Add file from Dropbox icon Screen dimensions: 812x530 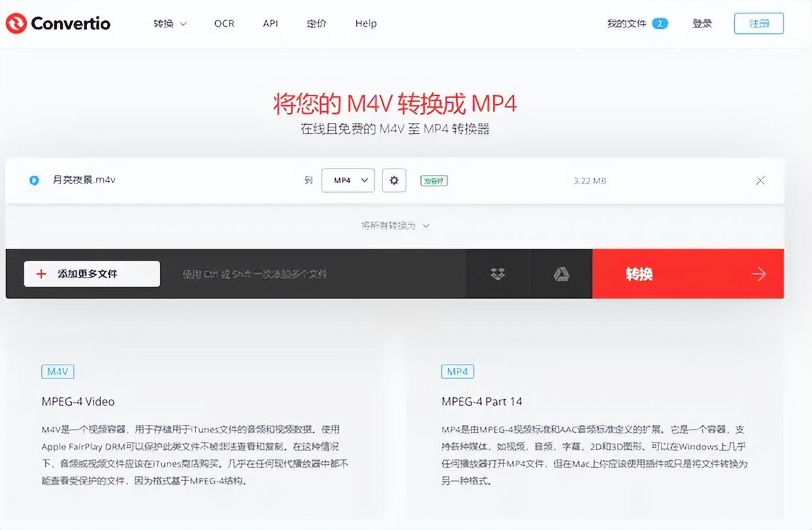[x=498, y=274]
